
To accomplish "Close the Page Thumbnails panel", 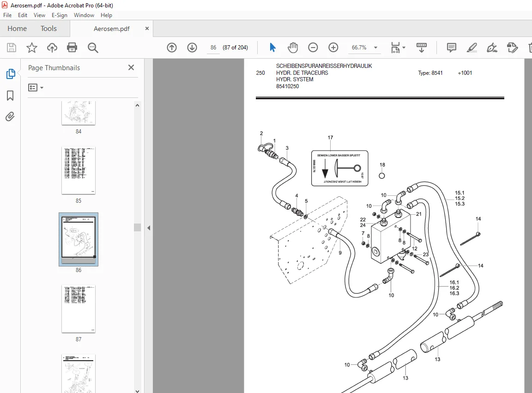I will click(x=131, y=67).
